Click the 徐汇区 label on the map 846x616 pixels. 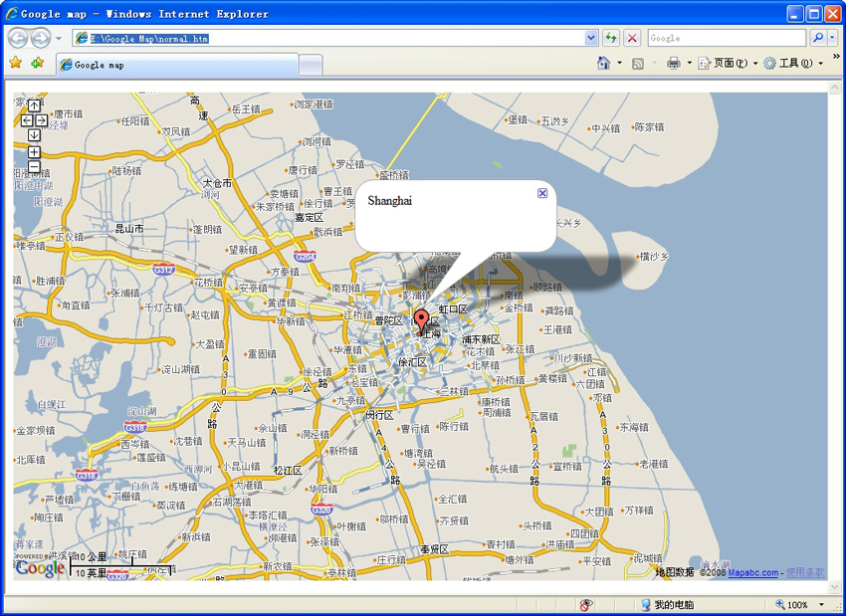pos(413,362)
